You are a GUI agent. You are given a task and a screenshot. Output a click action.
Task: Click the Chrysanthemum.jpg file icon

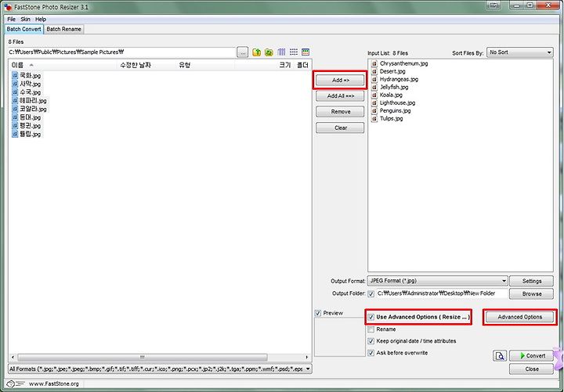374,63
